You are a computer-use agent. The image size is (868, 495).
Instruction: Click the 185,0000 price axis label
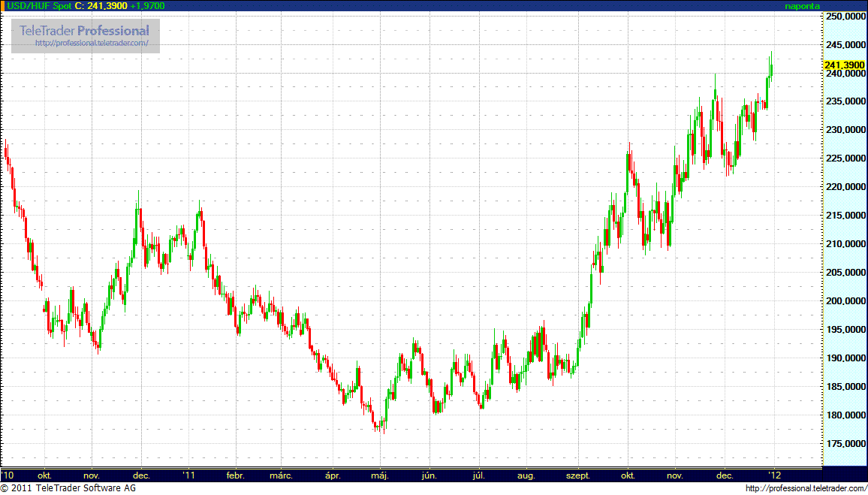point(845,386)
